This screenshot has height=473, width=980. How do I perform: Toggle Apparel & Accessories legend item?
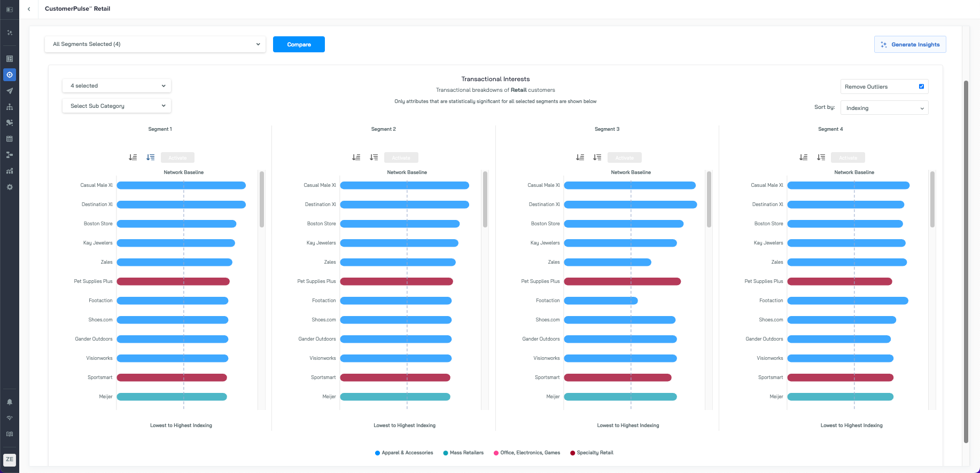click(x=404, y=453)
